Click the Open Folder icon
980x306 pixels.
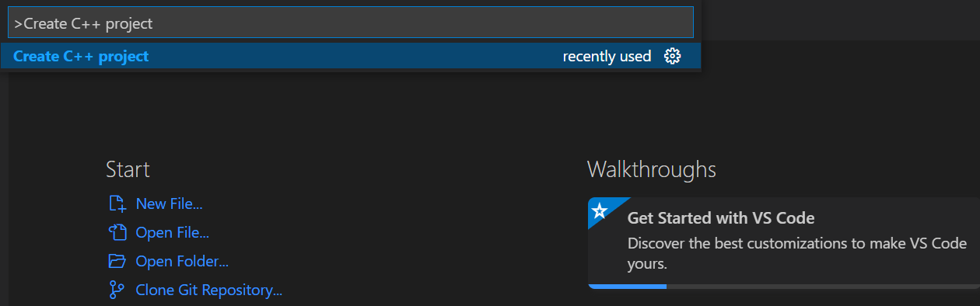[x=117, y=261]
